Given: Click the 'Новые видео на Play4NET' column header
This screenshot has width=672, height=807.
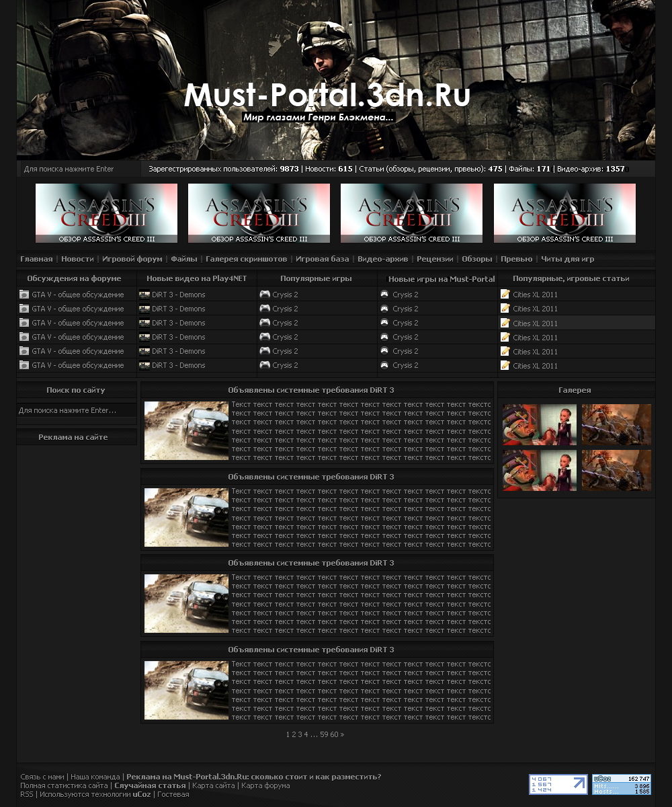Looking at the screenshot, I should point(197,278).
